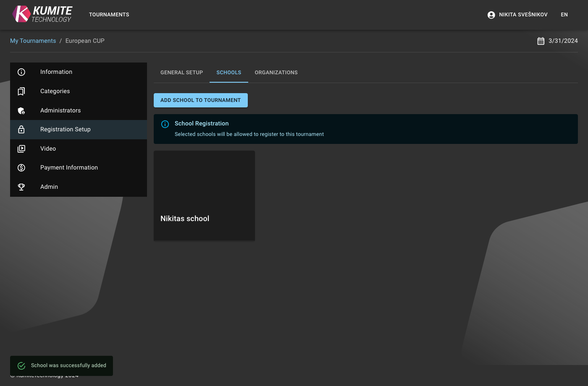
Task: Click the user account avatar icon
Action: point(491,15)
